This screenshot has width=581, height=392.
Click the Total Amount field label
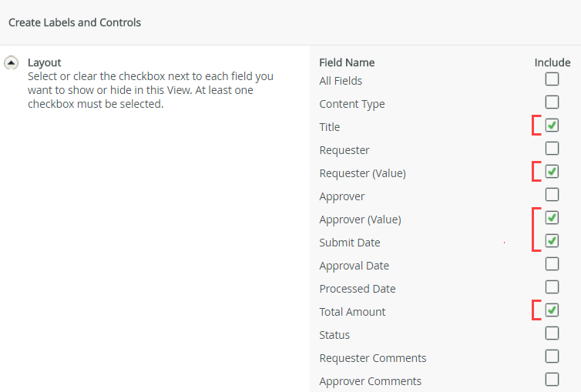(352, 312)
